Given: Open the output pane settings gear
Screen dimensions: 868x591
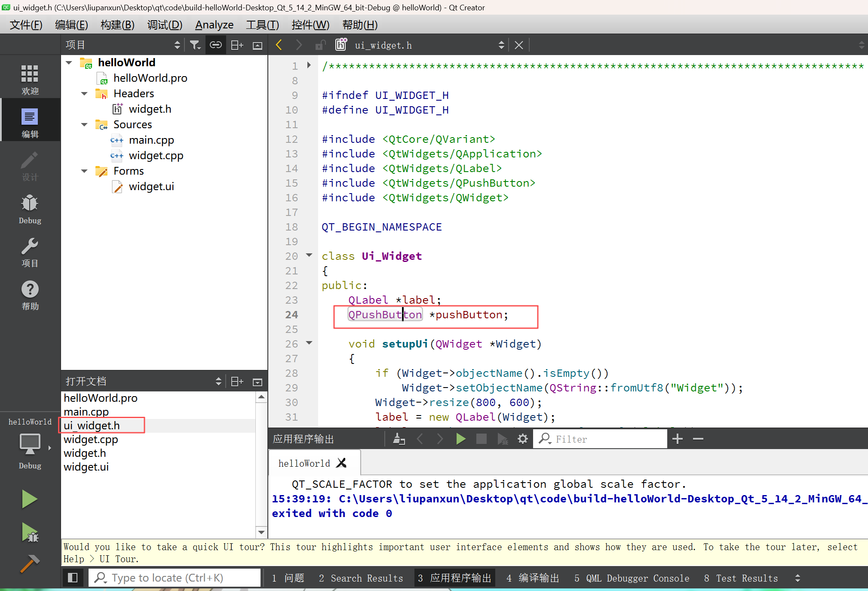Looking at the screenshot, I should pyautogui.click(x=522, y=439).
